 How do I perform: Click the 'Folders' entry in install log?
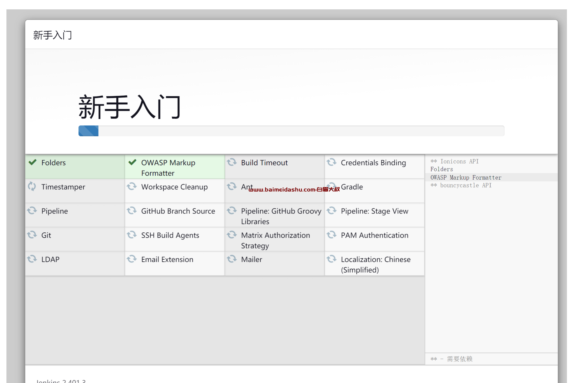point(441,169)
